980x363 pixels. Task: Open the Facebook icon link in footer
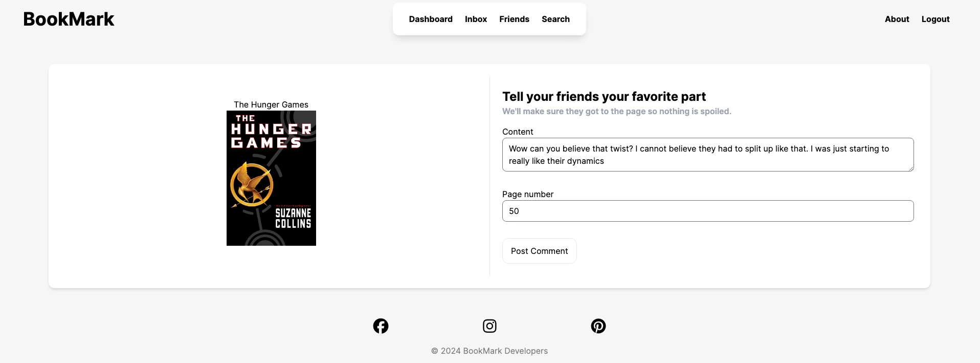tap(381, 326)
